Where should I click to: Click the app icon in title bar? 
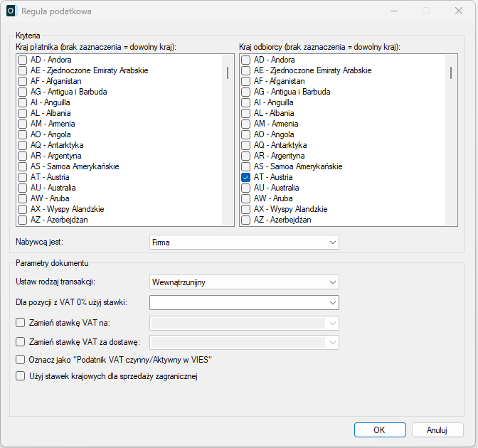[x=11, y=11]
